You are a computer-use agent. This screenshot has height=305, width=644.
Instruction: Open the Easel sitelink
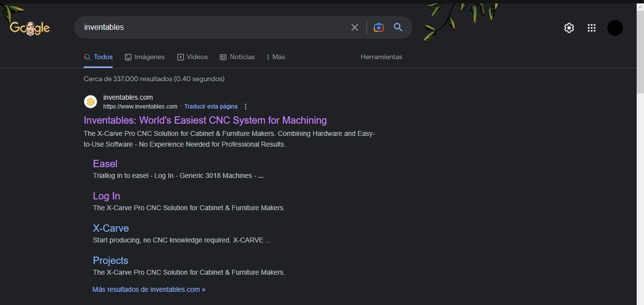[x=105, y=164]
